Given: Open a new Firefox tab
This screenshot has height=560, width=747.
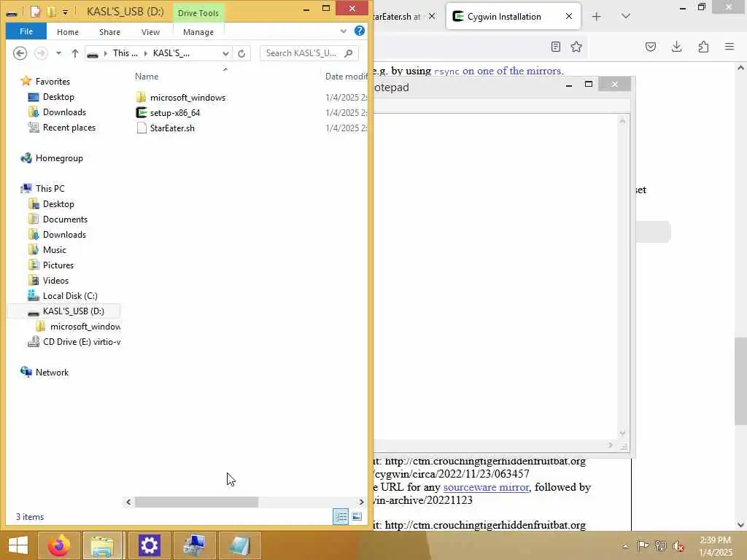Looking at the screenshot, I should (x=597, y=17).
